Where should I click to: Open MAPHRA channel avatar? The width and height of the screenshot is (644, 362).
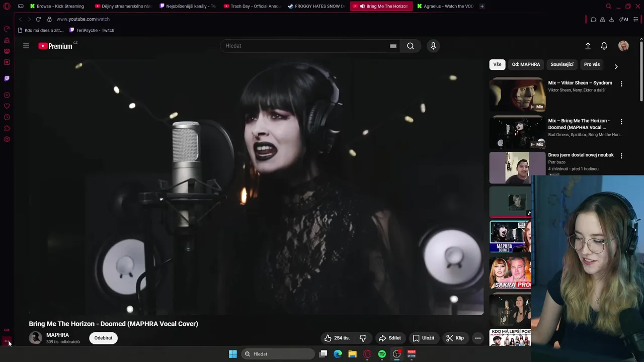35,338
